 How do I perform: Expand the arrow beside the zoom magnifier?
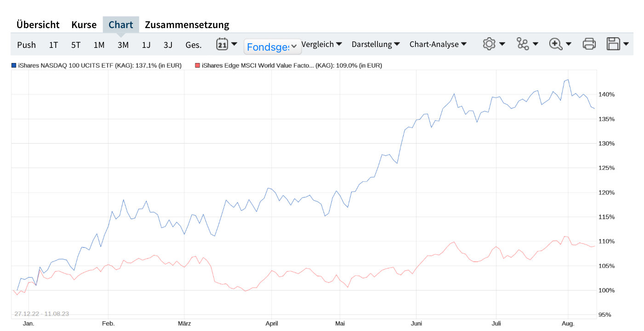[569, 44]
